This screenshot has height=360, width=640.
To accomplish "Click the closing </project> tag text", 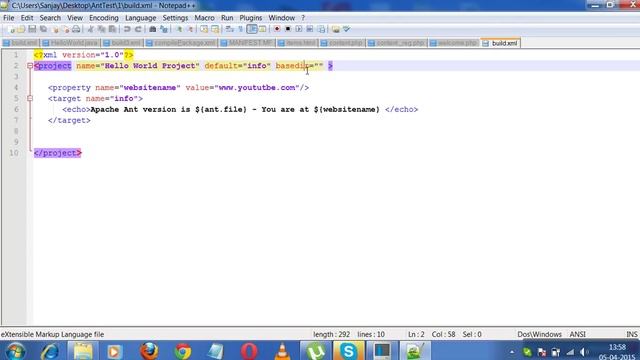I will coord(58,153).
